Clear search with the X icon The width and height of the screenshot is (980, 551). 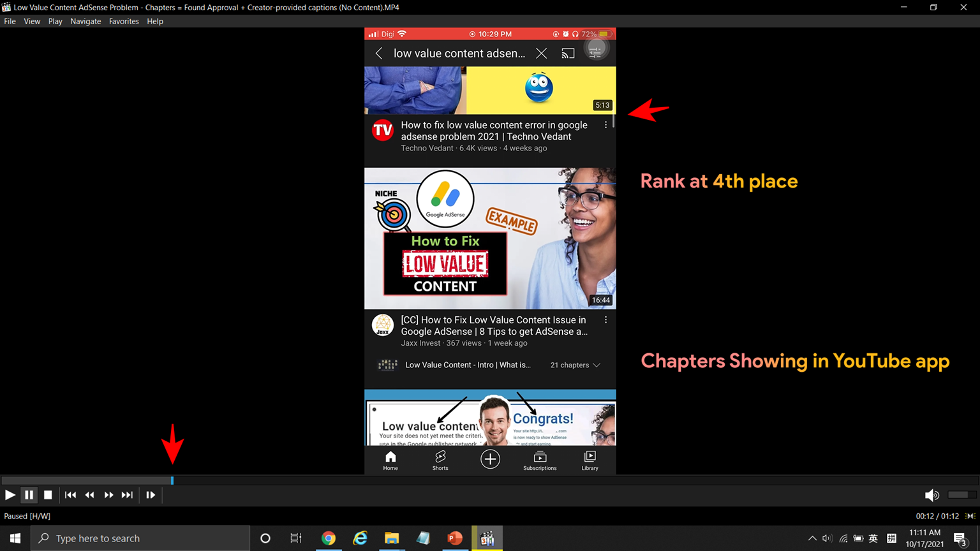click(541, 54)
